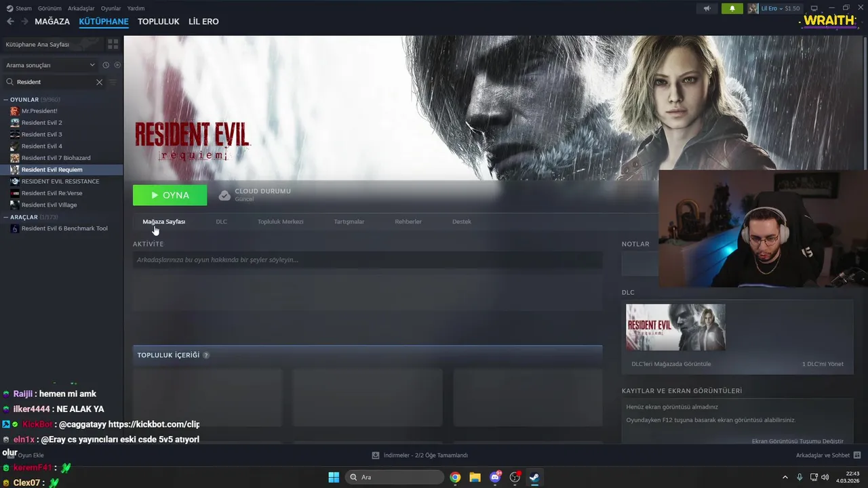The height and width of the screenshot is (488, 868).
Task: Select Resident Evil Village in the list
Action: (x=62, y=205)
